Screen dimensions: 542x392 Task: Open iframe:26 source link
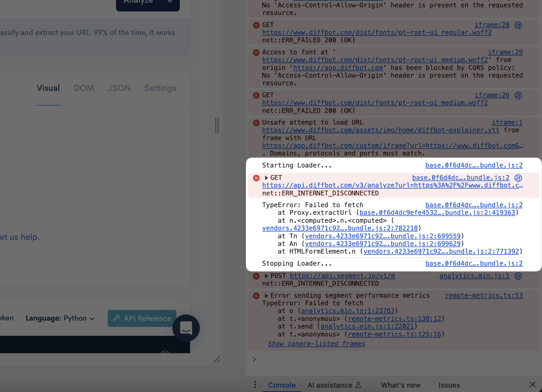tap(492, 95)
